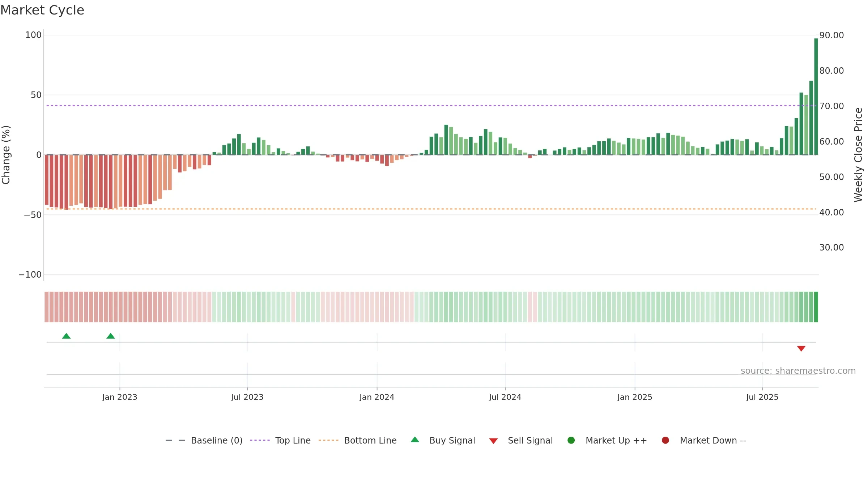Select the red sell signal marker after Jul 2025
The height and width of the screenshot is (488, 868).
801,348
